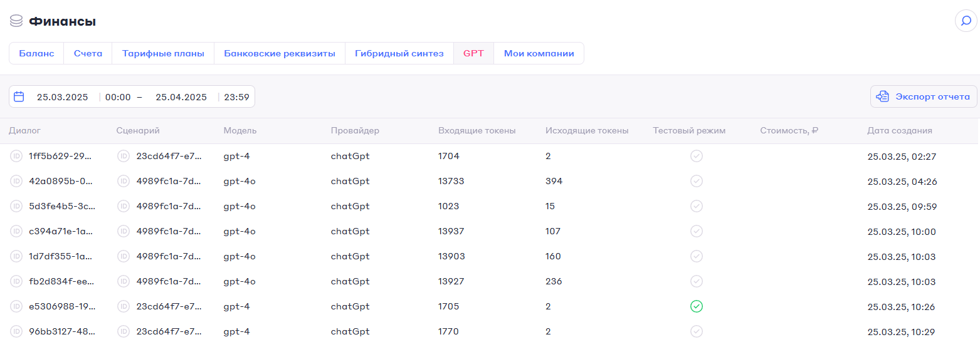Click scenario ID icon in e5306988 row
This screenshot has width=980, height=347.
tap(124, 306)
